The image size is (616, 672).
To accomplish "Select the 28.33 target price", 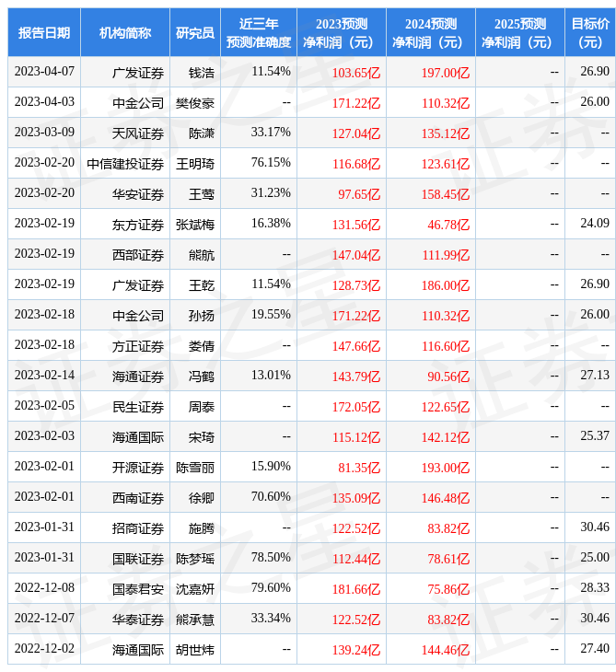I will coord(595,588).
